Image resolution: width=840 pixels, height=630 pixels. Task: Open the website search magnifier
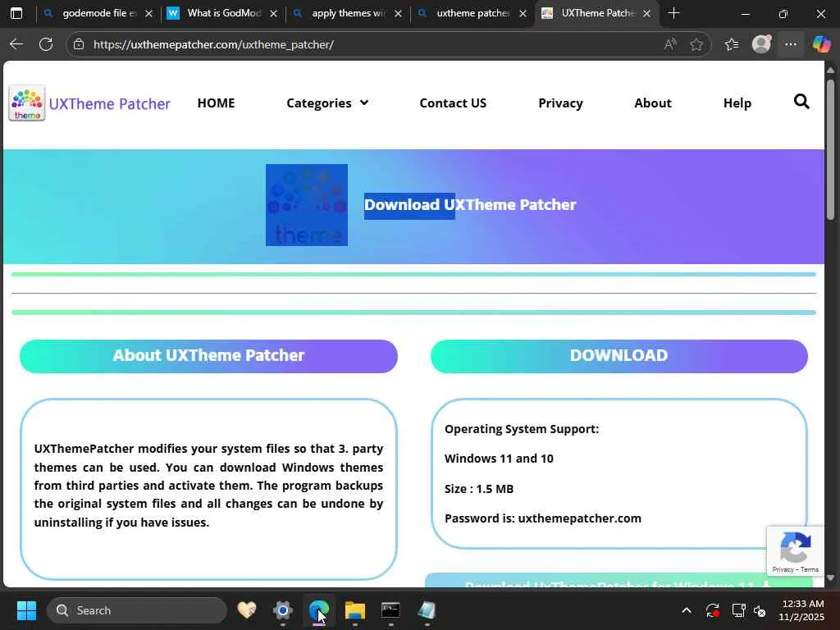coord(801,101)
